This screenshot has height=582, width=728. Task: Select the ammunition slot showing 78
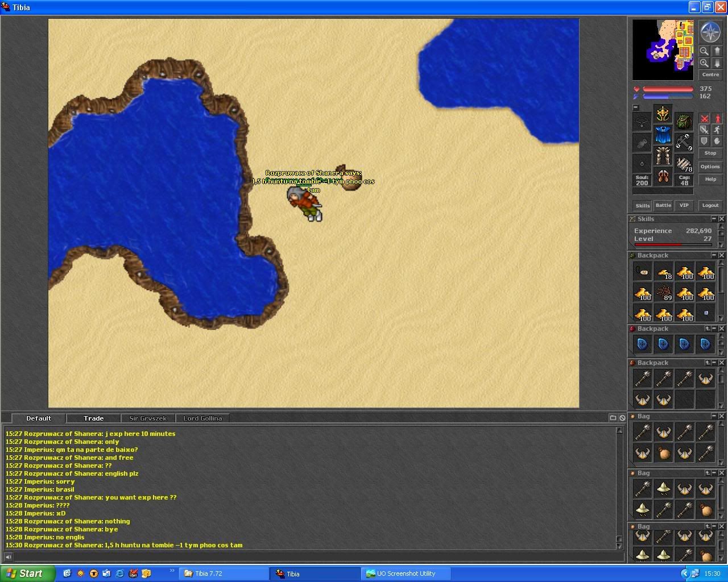tap(684, 164)
